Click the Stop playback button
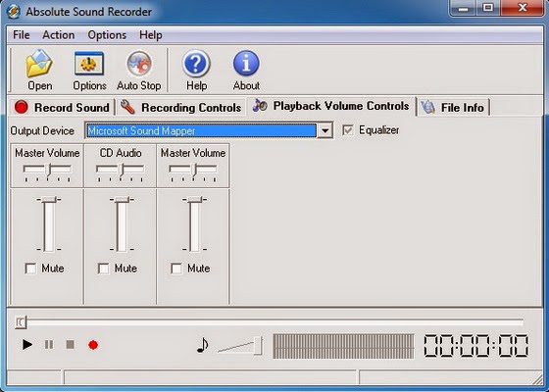549x392 pixels. (x=70, y=345)
